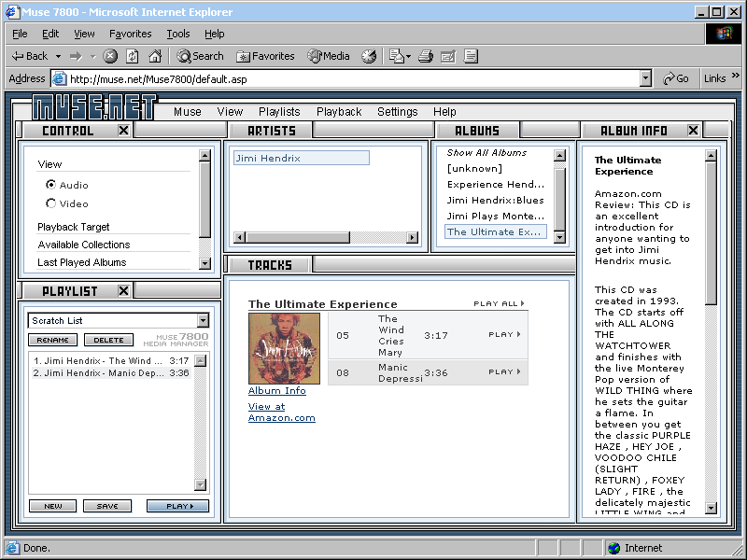This screenshot has height=560, width=747.
Task: Open the View at Amazon.com link
Action: click(x=282, y=412)
